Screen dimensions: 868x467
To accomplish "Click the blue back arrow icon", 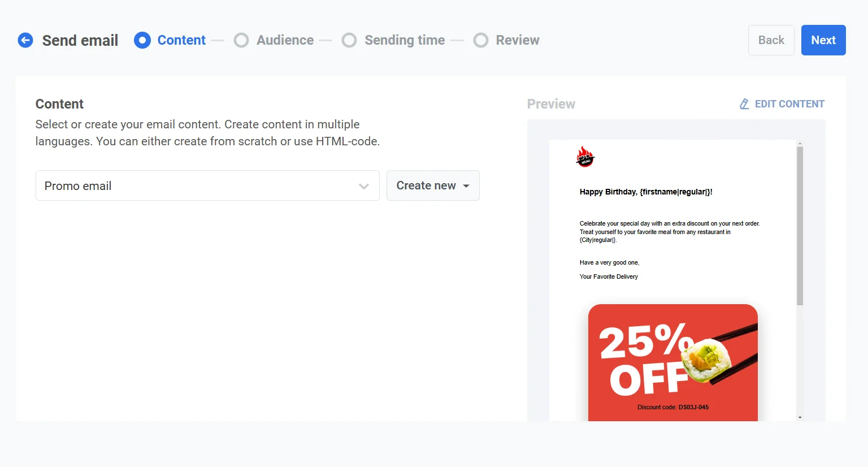I will [25, 40].
